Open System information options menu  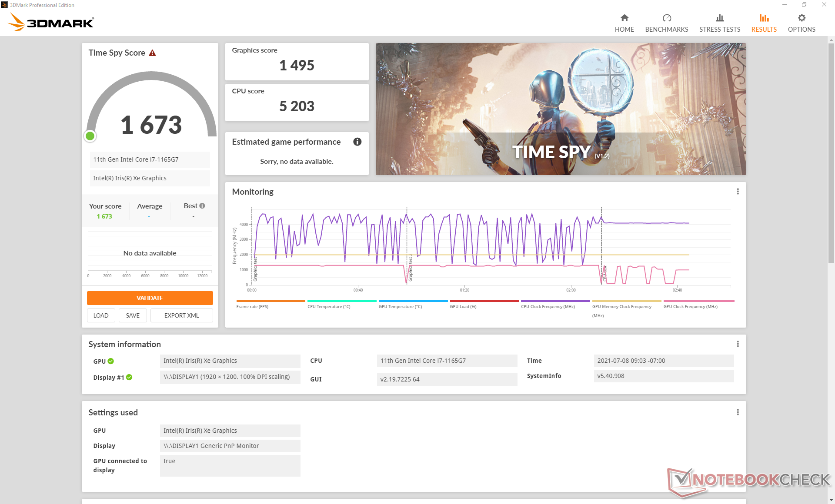[x=738, y=344]
